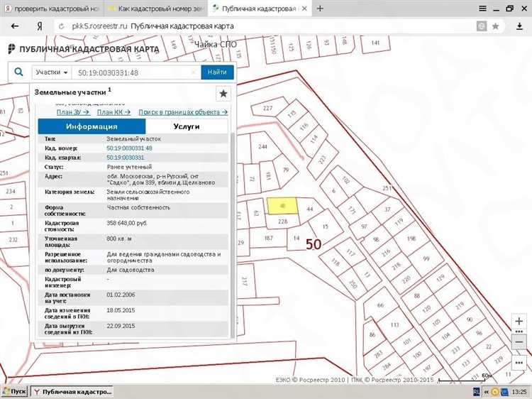The height and width of the screenshot is (399, 532).
Task: Open new browser tab with plus
Action: click(x=320, y=8)
